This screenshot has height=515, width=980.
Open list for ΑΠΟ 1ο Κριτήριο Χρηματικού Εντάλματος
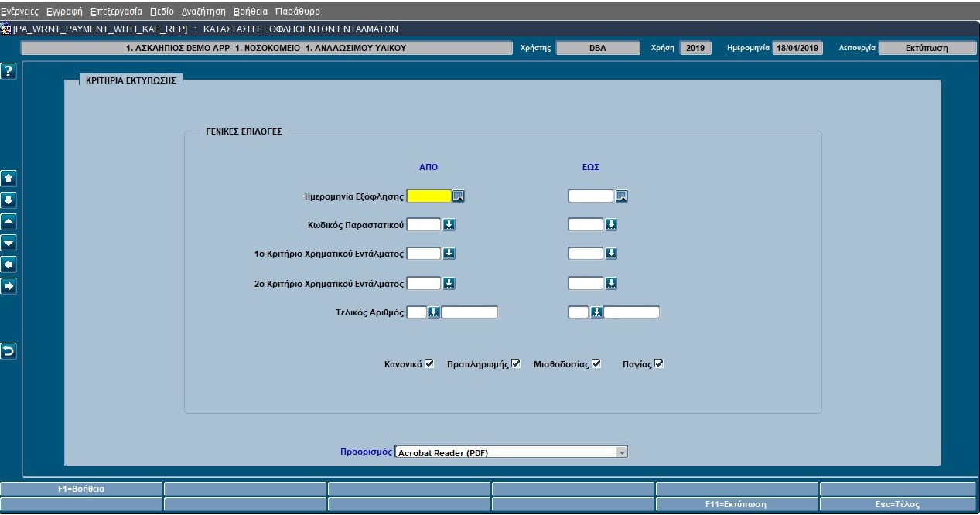[449, 254]
